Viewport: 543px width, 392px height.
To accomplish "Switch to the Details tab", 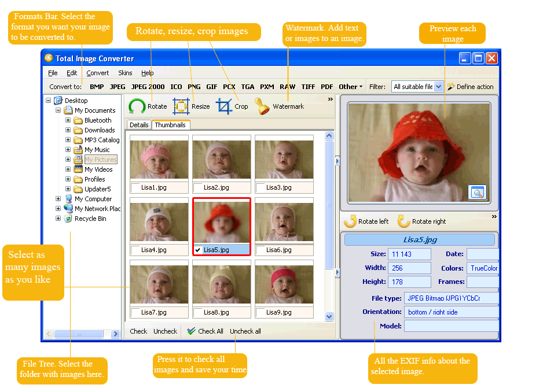I will [138, 124].
